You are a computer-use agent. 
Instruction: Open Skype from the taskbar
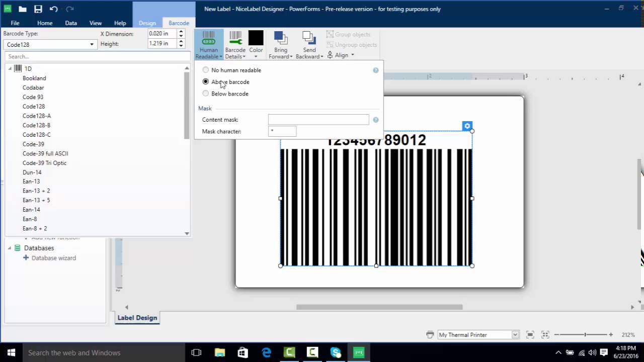336,352
